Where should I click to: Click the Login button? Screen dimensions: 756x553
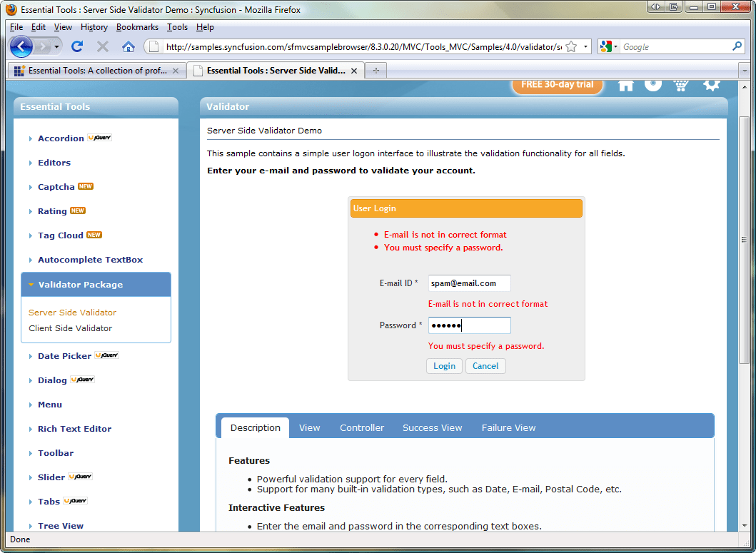coord(444,366)
